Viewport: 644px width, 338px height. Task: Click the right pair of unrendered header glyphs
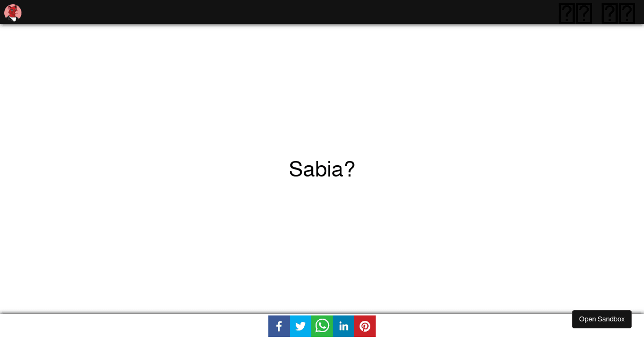[x=618, y=13]
